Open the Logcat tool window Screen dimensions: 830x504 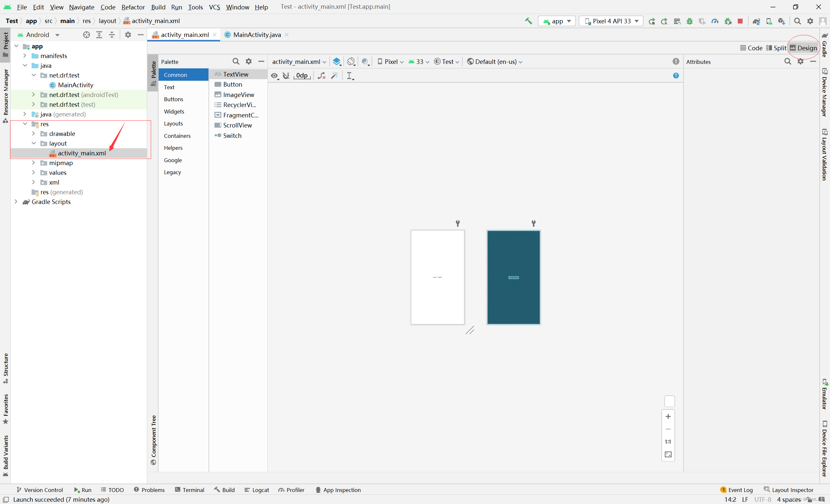tap(257, 490)
